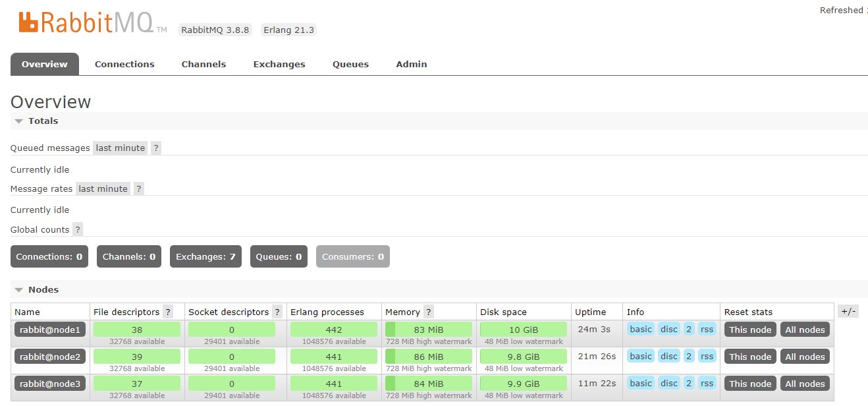Click the Exchanges: 7 count button
868x406 pixels.
tap(205, 257)
